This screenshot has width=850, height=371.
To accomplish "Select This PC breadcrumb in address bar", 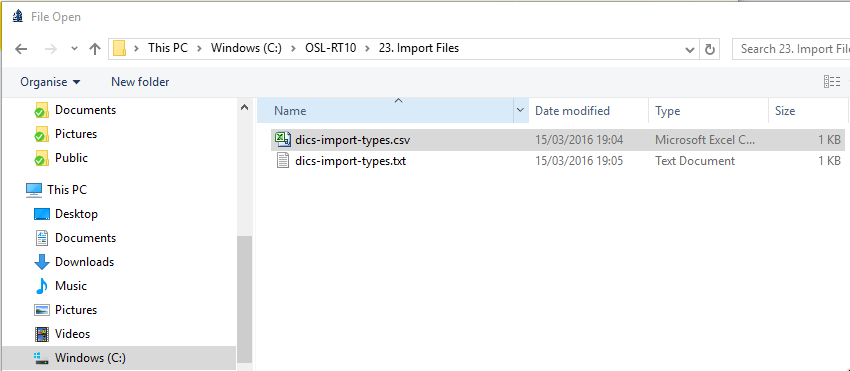I will click(x=168, y=48).
